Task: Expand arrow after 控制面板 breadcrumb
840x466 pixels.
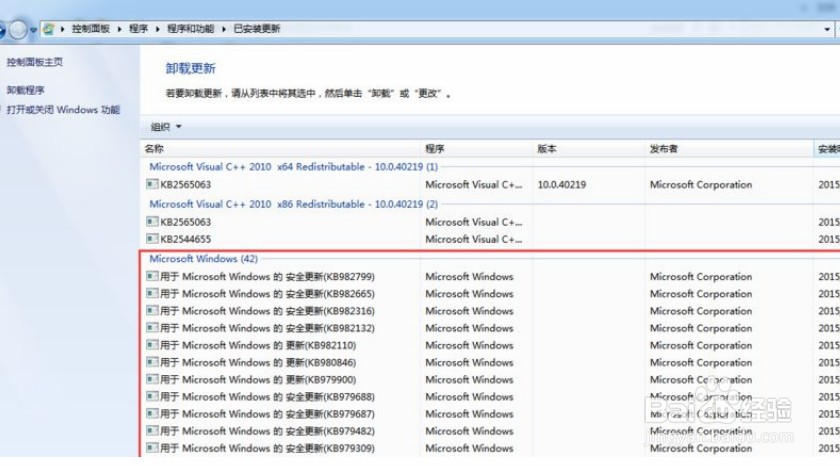Action: [x=119, y=29]
